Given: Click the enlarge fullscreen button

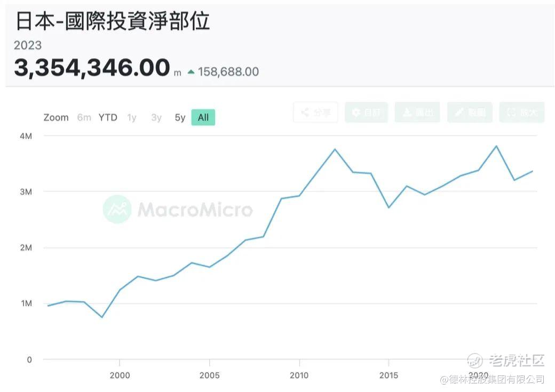Looking at the screenshot, I should point(522,113).
